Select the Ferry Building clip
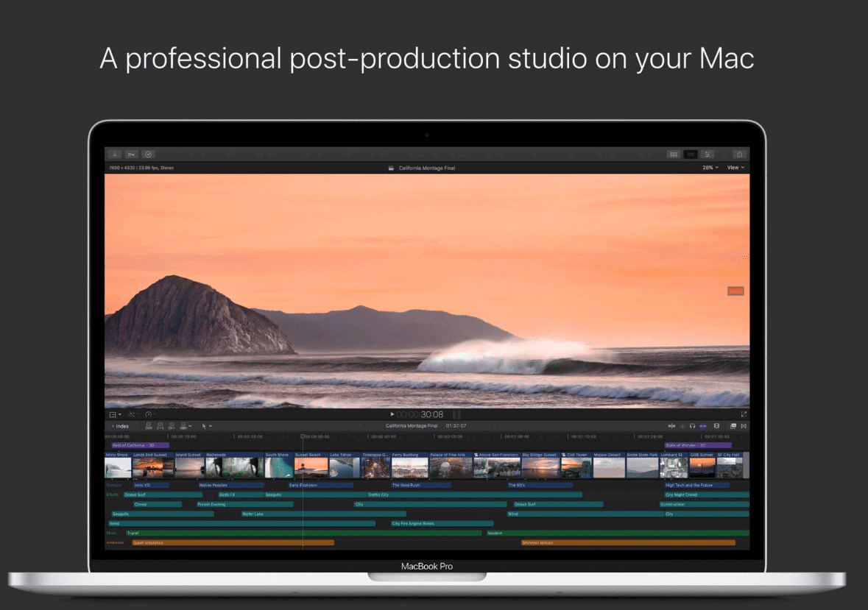This screenshot has width=868, height=610. pyautogui.click(x=409, y=464)
